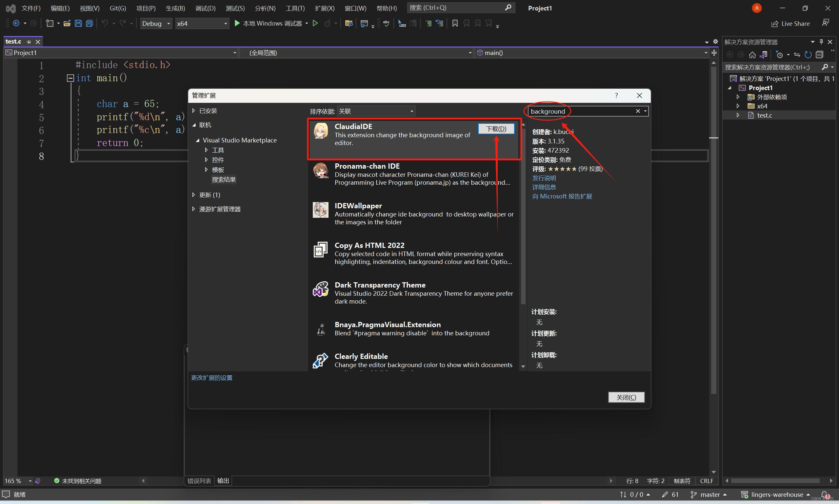Open the 更改扩展的设置 link

tap(211, 377)
